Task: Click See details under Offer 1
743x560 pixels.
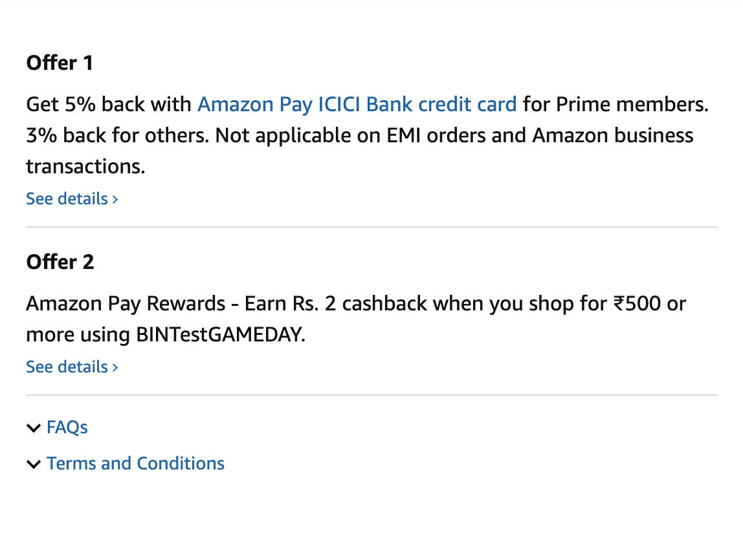Action: pyautogui.click(x=67, y=199)
